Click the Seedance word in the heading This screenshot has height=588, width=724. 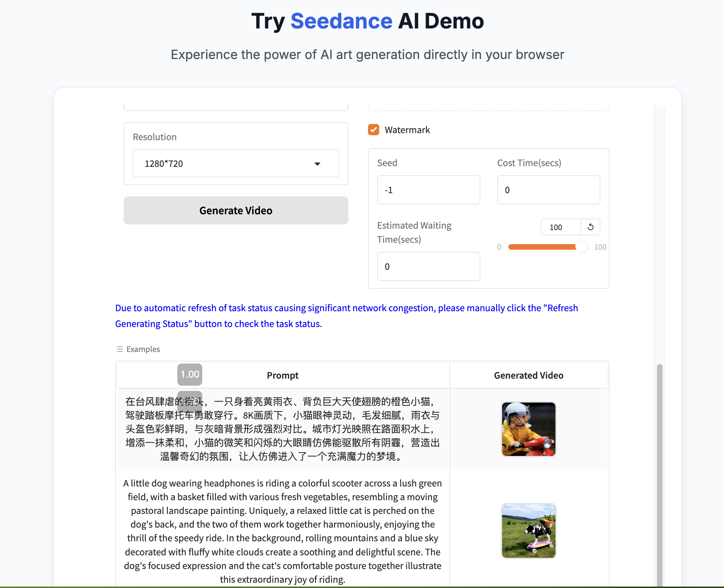[x=341, y=21]
